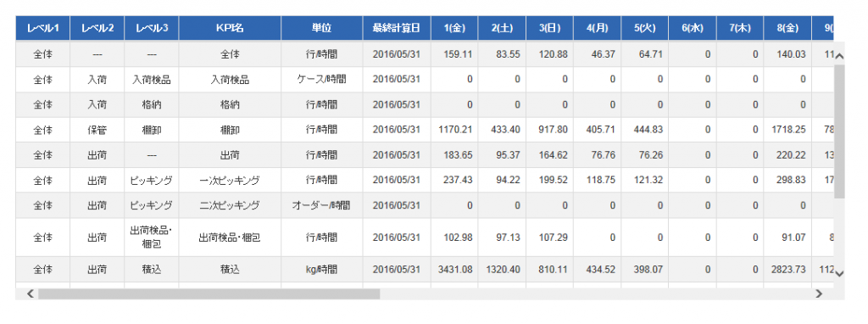Click value 121.32 in 一次ピッキング row
The image size is (868, 324).
click(x=649, y=181)
